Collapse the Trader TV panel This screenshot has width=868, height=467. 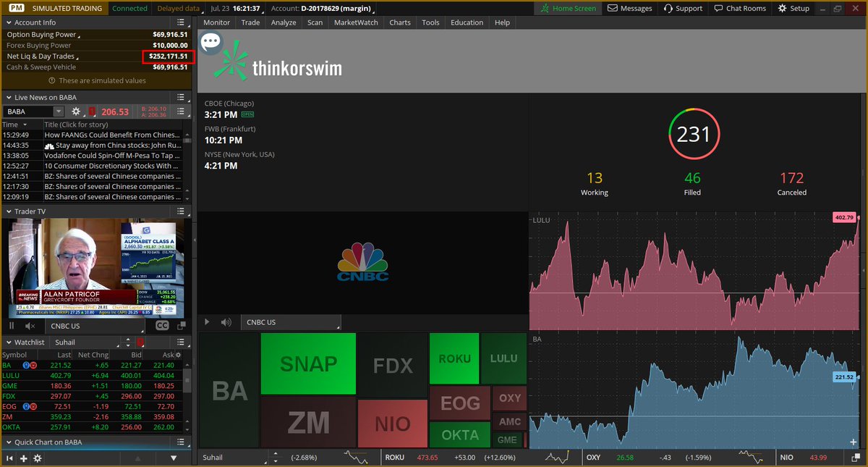pos(8,211)
